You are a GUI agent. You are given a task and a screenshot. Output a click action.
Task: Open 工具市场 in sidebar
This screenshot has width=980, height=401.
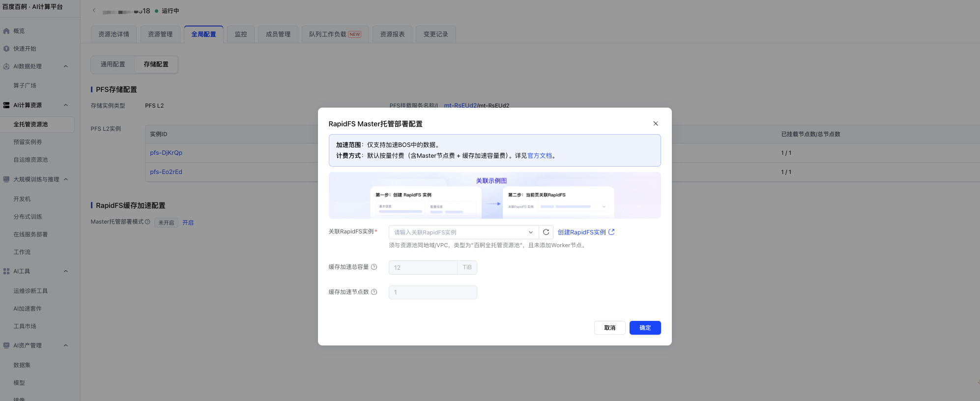pyautogui.click(x=25, y=326)
